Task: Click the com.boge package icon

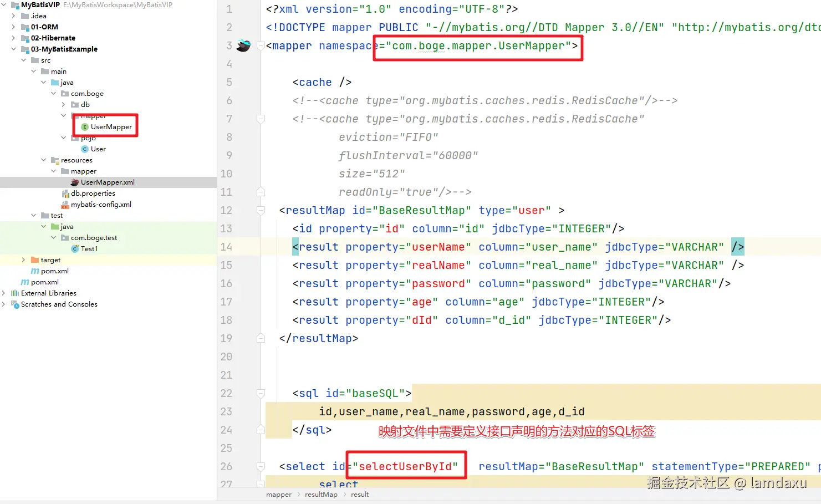Action: [65, 94]
